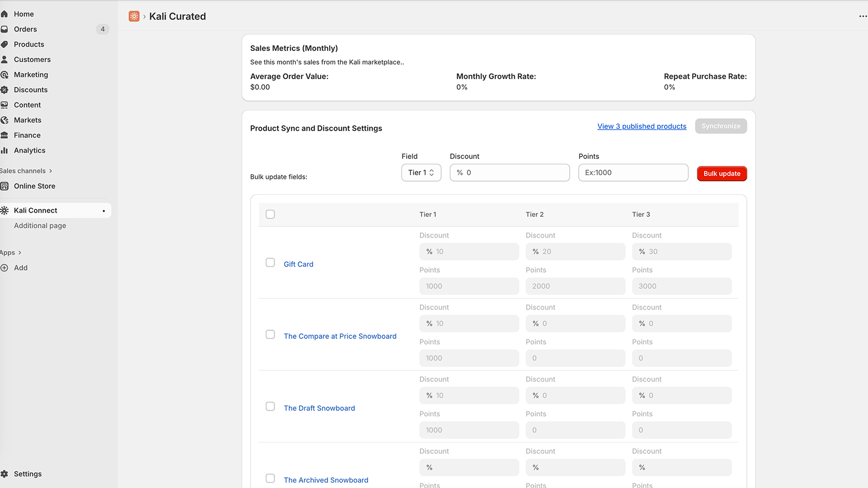
Task: Open the Tier 1 field dropdown
Action: pos(421,172)
